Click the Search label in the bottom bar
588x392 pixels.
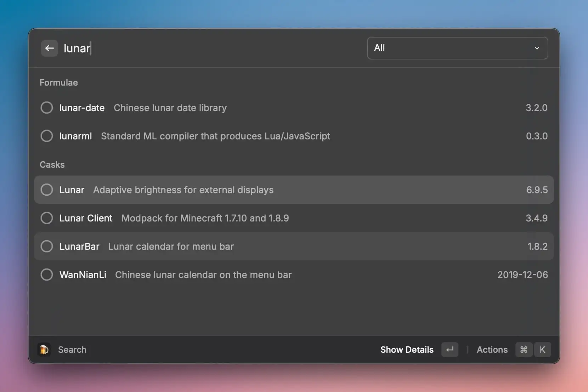pos(72,350)
